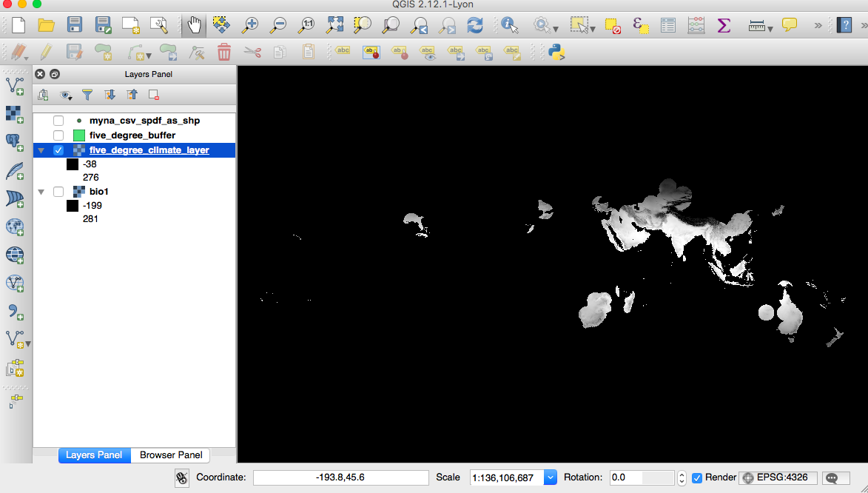Create a new project
The height and width of the screenshot is (493, 868).
(18, 25)
